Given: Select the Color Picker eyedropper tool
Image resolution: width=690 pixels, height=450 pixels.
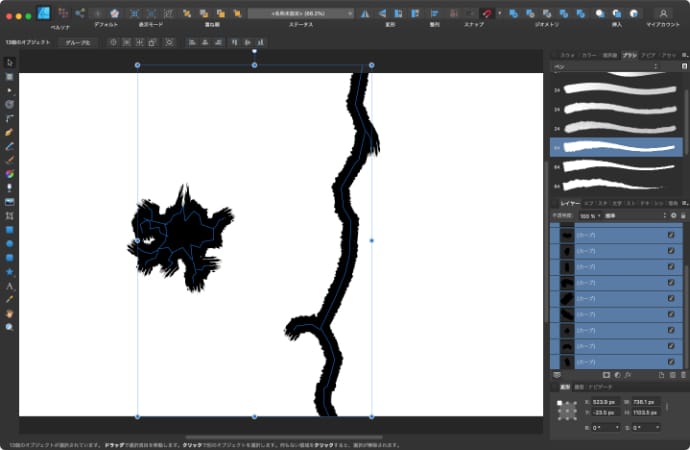Looking at the screenshot, I should coord(9,299).
